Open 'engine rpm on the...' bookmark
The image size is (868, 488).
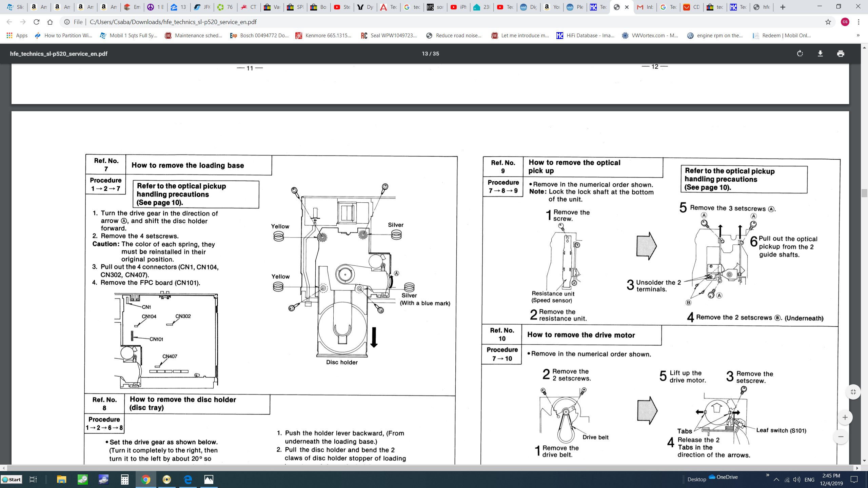[x=715, y=36]
